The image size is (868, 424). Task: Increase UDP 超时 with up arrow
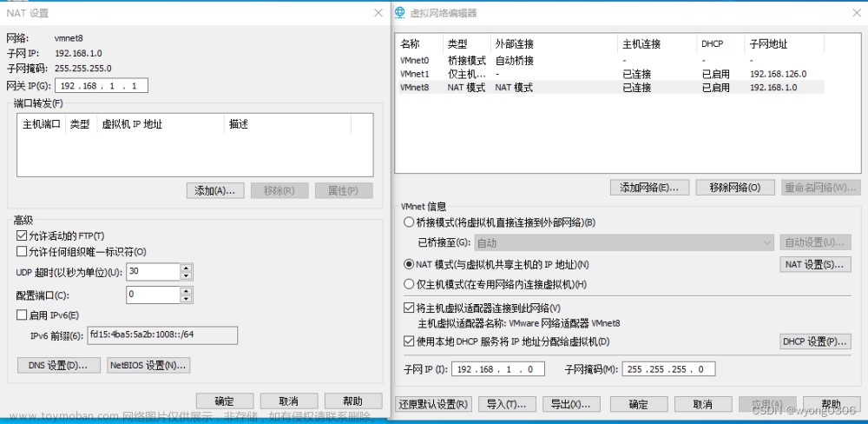[x=186, y=268]
